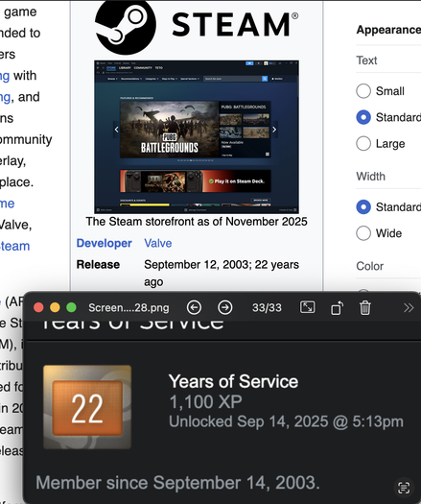421x504 pixels.
Task: Go to previous image in Quick Look window
Action: point(194,307)
